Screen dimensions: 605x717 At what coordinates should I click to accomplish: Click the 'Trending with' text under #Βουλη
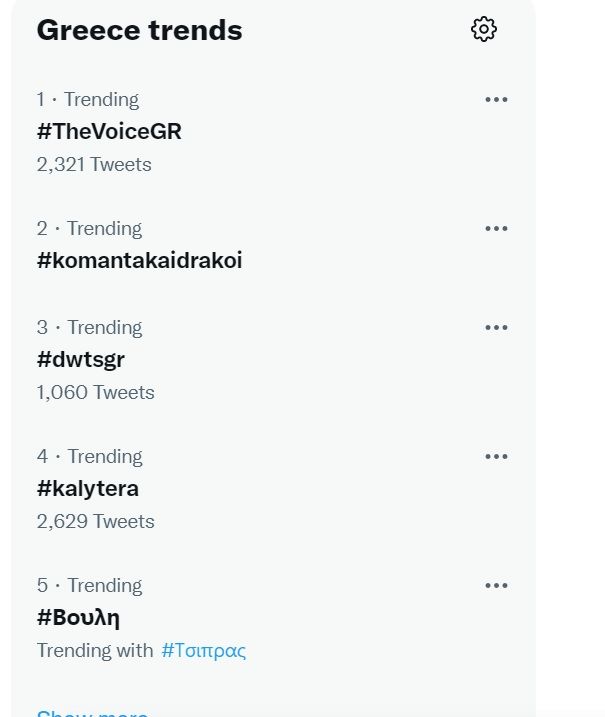(95, 650)
